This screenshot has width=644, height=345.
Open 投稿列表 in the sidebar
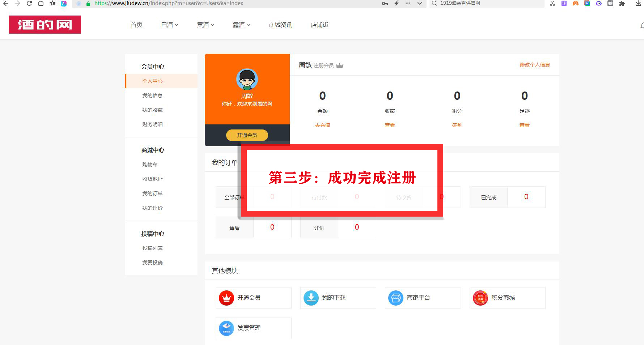tap(152, 248)
